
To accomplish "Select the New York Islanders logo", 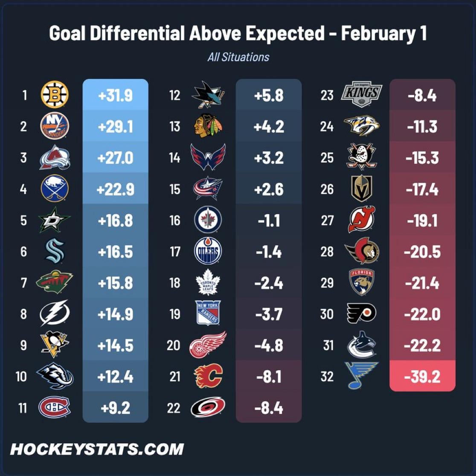I will (x=55, y=126).
